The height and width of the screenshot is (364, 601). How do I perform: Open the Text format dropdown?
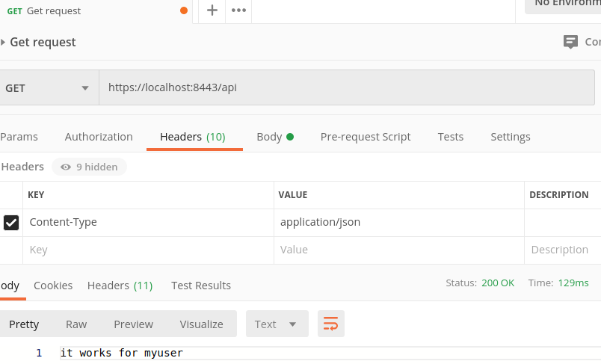pyautogui.click(x=277, y=324)
